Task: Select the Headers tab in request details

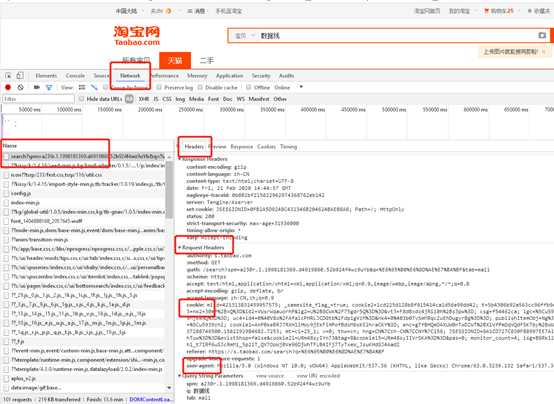Action: point(194,147)
